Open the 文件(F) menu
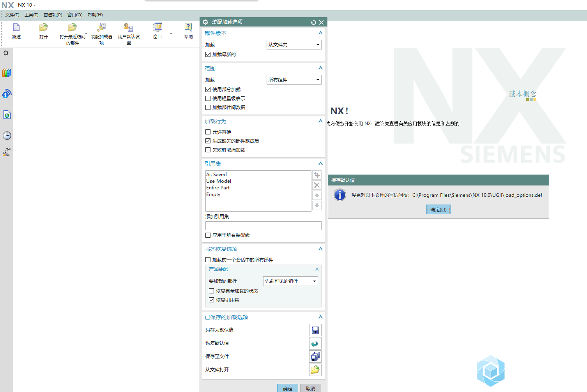The height and width of the screenshot is (392, 587). click(12, 15)
